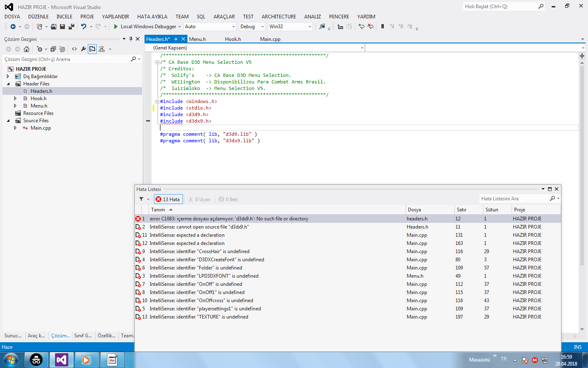
Task: Select the 'identifier "TEXTURE" is undefined' error row
Action: click(347, 317)
